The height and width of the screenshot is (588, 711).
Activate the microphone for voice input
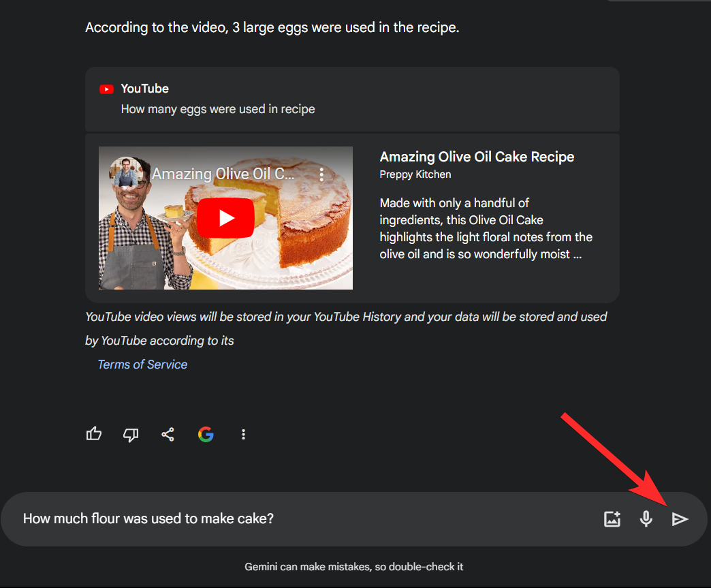click(646, 519)
